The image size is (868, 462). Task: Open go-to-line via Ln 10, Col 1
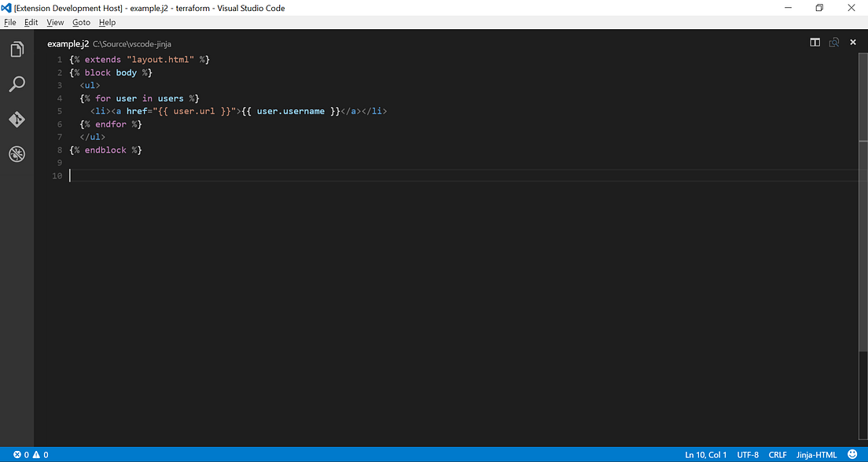pos(705,454)
